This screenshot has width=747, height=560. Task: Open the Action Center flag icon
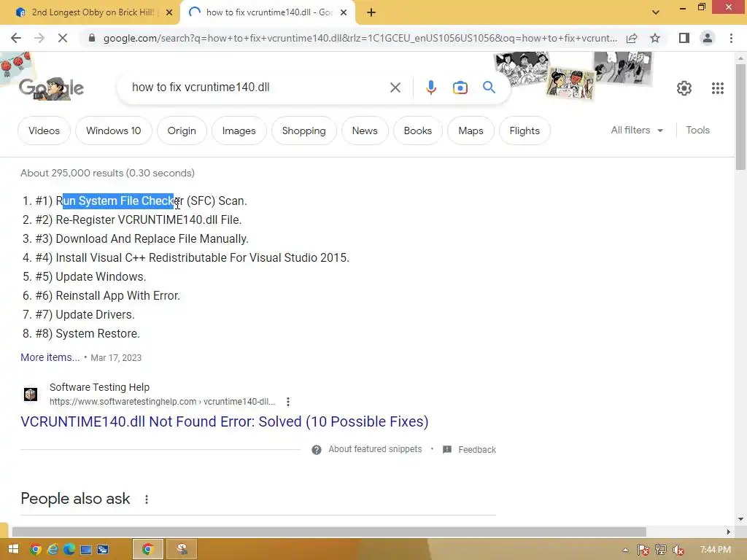[643, 550]
